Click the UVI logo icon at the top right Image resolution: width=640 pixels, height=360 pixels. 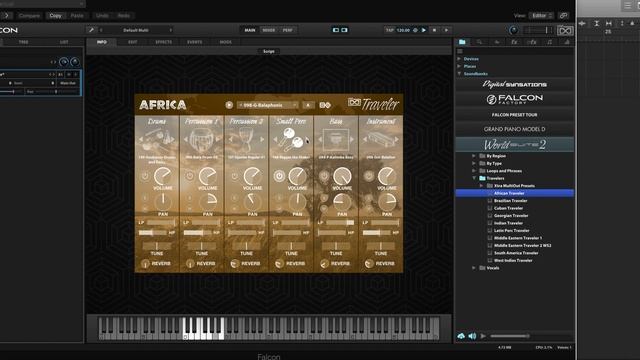click(x=565, y=30)
